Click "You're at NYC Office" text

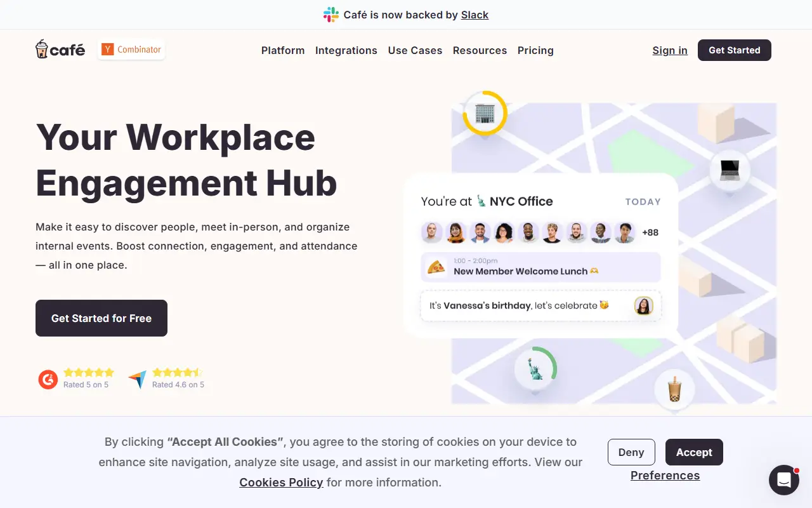[x=487, y=201]
